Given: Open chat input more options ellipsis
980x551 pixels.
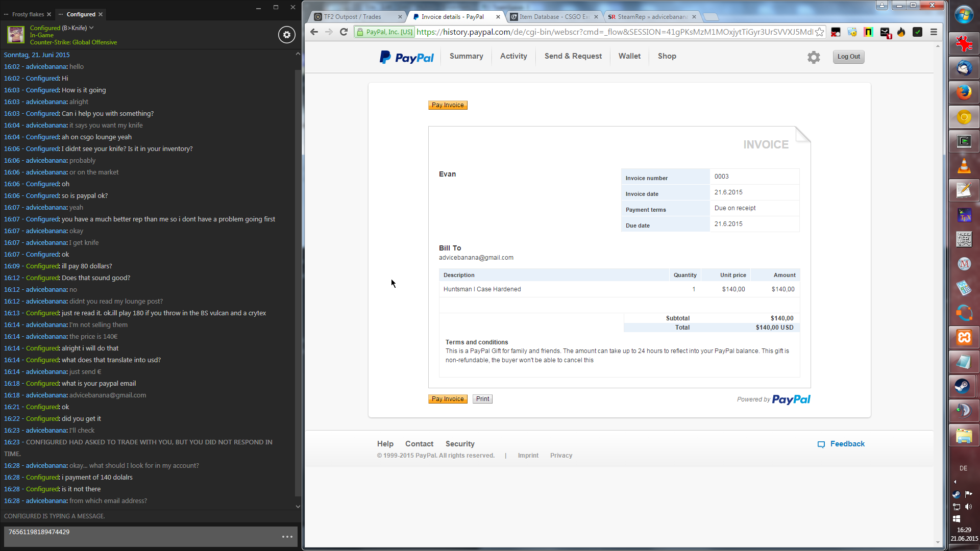Looking at the screenshot, I should point(287,537).
